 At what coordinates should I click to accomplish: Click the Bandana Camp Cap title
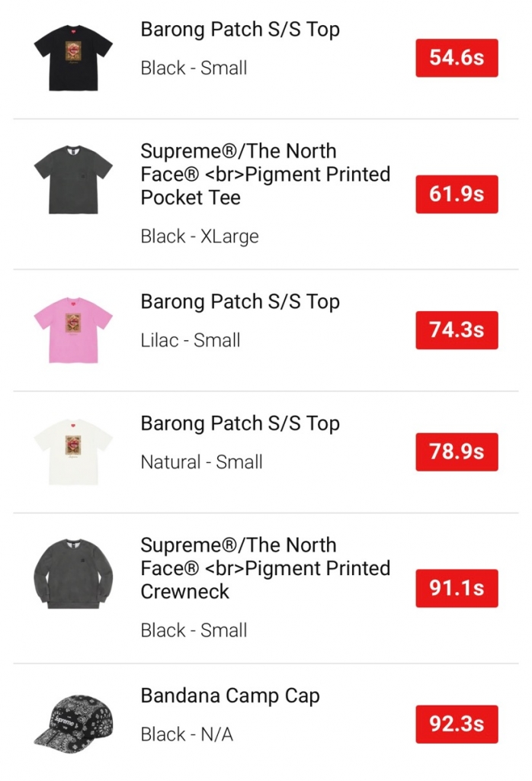pyautogui.click(x=230, y=696)
